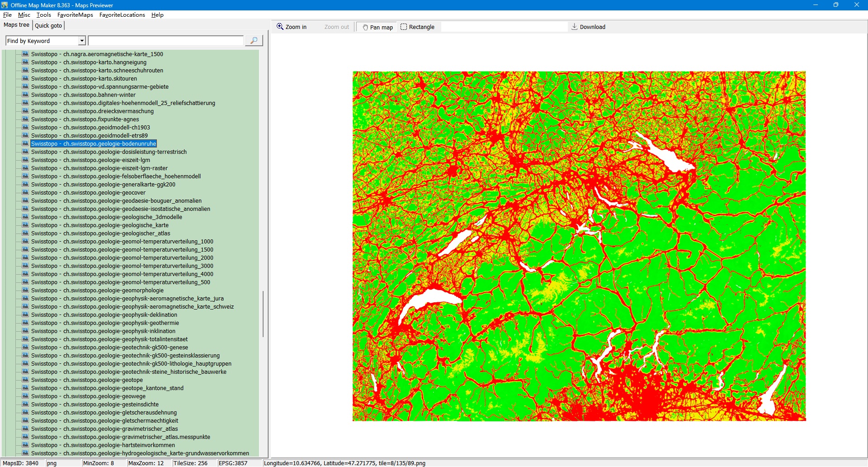This screenshot has height=467, width=868.
Task: Click the maps tree vertical scrollbar
Action: (263, 314)
